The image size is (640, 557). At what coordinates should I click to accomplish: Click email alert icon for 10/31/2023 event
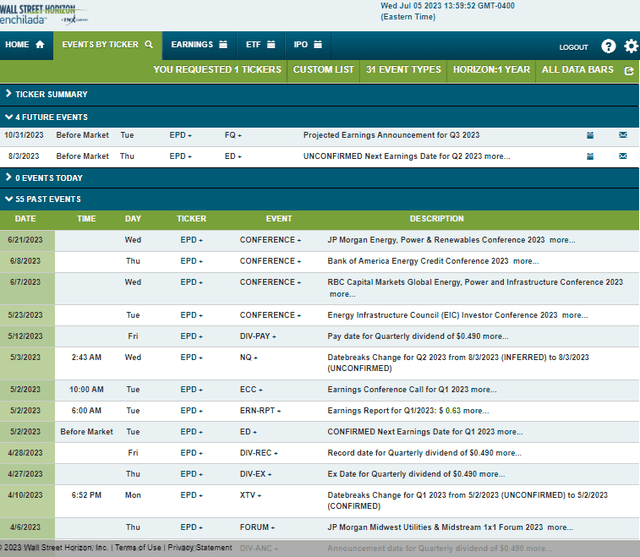[x=623, y=135]
